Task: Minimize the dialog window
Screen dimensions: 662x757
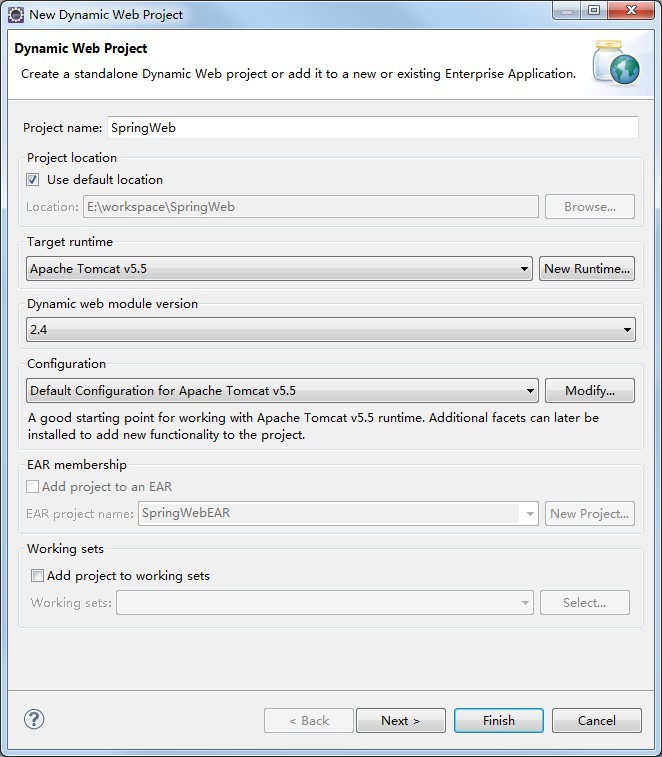Action: point(566,11)
